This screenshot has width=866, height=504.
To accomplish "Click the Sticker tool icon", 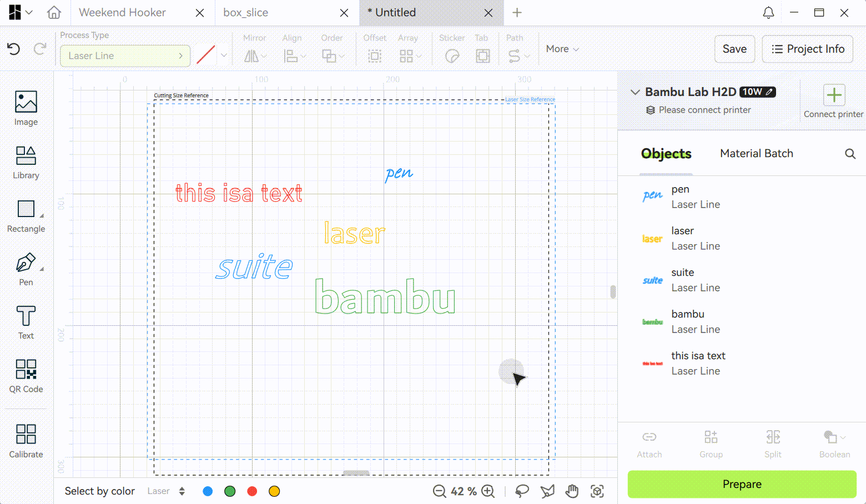I will pos(452,56).
